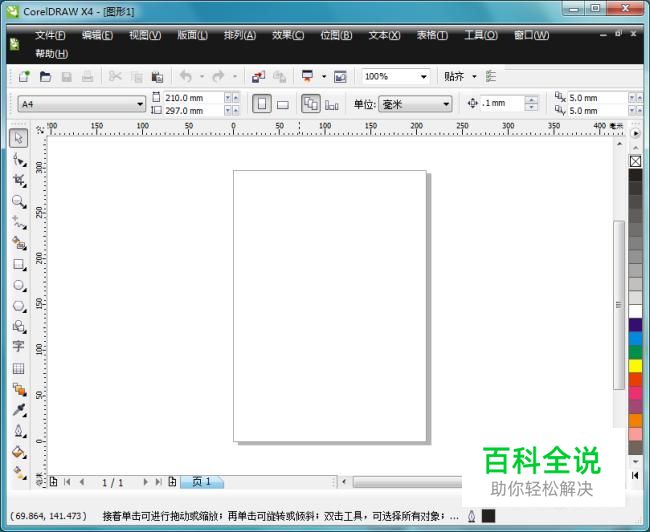This screenshot has height=532, width=650.
Task: Select the Outline pen tool
Action: [19, 431]
